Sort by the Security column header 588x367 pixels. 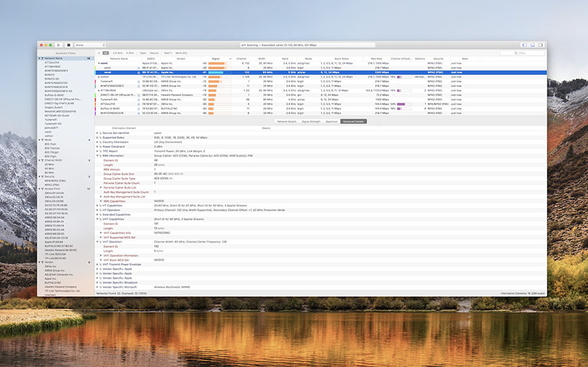[x=438, y=59]
